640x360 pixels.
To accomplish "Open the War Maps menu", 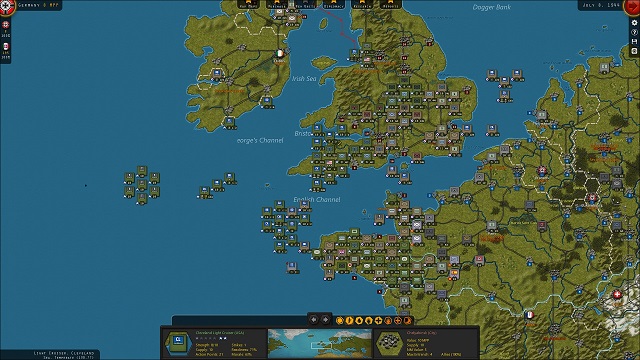I will click(x=248, y=4).
